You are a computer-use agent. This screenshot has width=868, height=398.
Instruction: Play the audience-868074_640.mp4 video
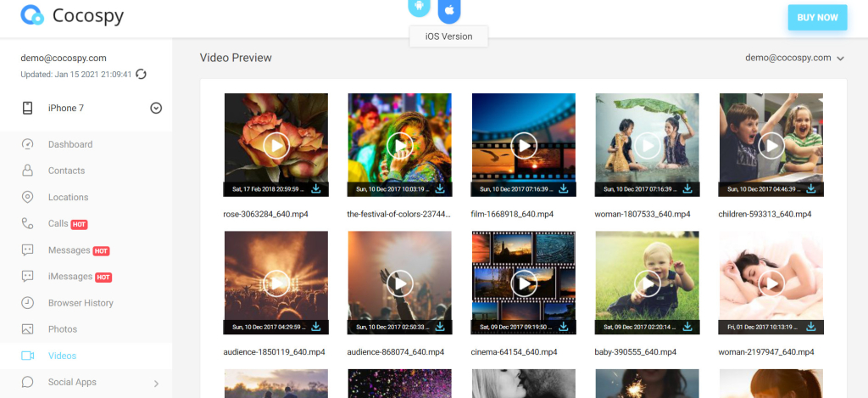point(400,283)
